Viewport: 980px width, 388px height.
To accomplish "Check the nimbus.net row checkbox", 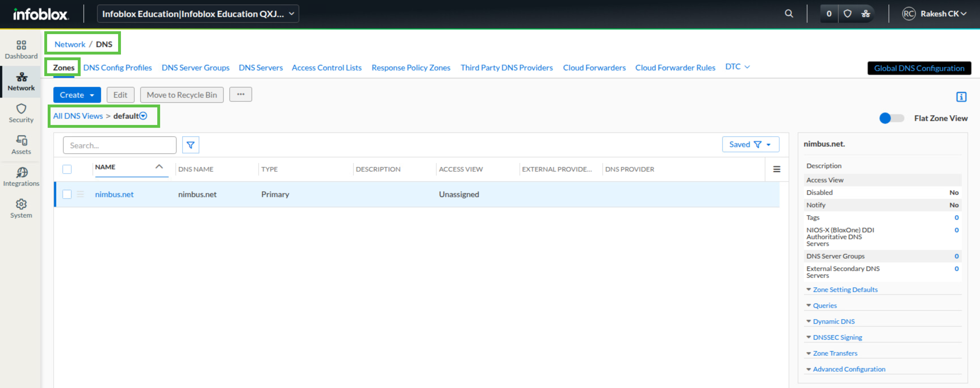I will tap(67, 194).
